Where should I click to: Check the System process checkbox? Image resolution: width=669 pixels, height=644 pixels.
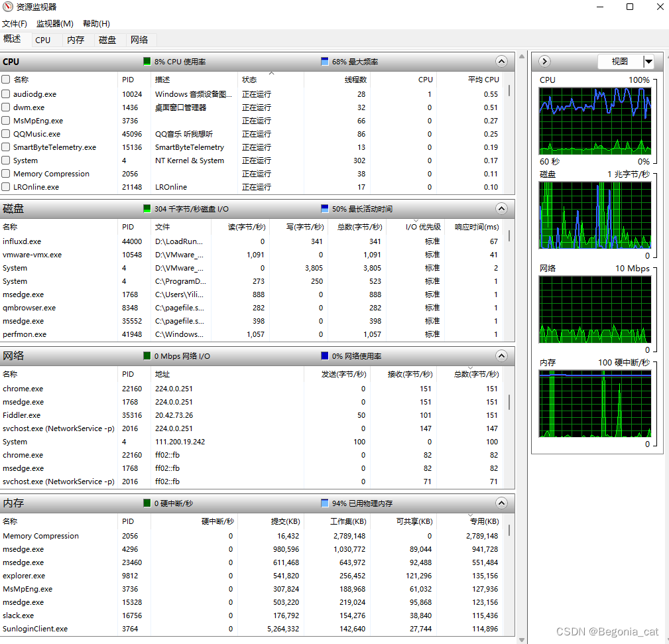pos(7,161)
